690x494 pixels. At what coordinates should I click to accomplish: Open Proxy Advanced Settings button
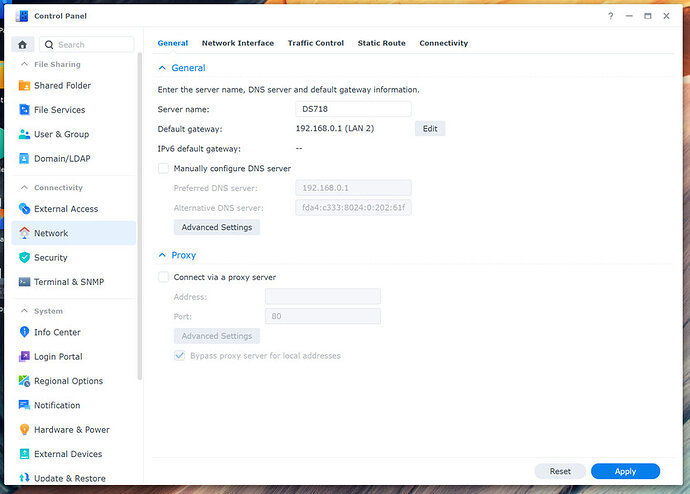click(x=217, y=336)
